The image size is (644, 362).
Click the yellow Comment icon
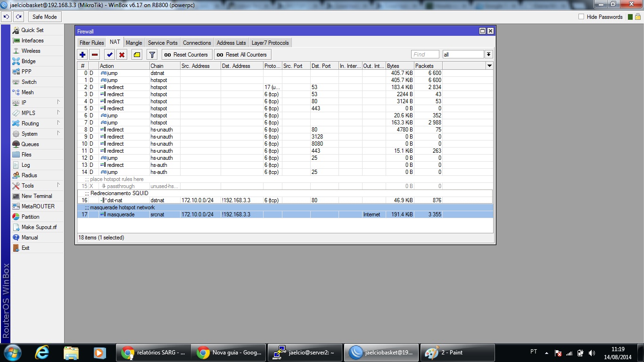point(137,55)
